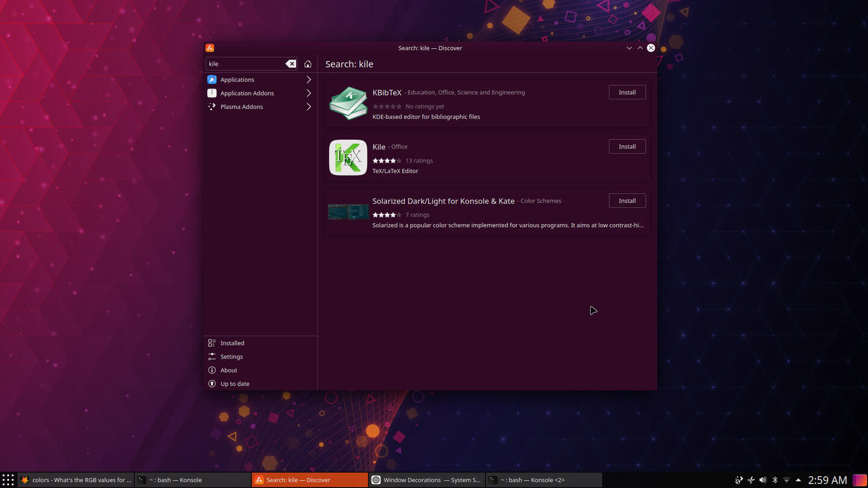The height and width of the screenshot is (488, 868).
Task: Click the About info icon
Action: pyautogui.click(x=212, y=370)
